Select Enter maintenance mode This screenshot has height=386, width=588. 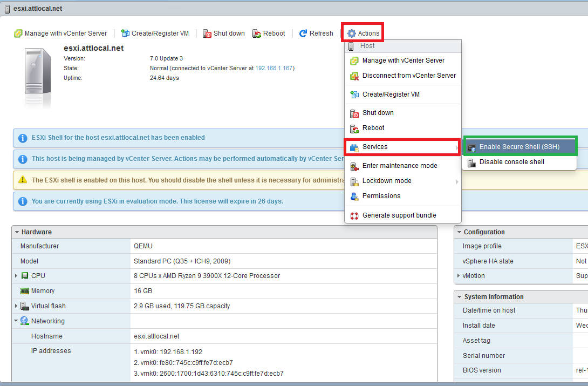[399, 166]
